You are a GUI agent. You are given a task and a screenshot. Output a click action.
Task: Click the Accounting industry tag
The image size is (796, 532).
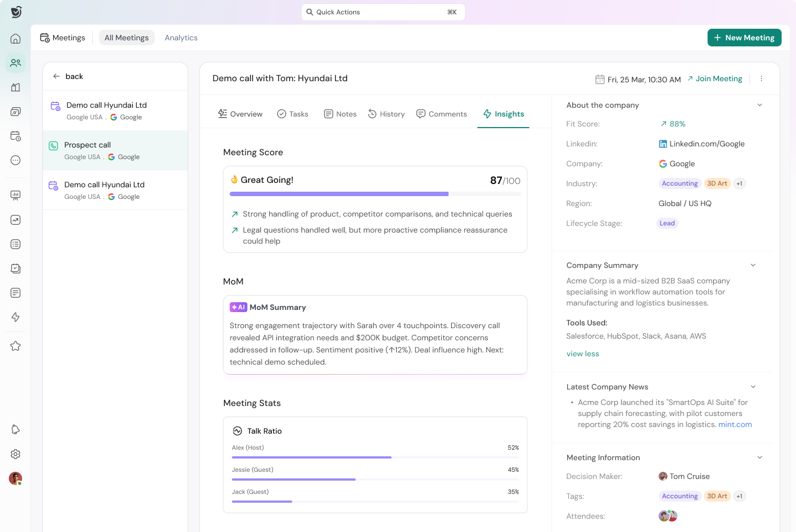click(x=680, y=183)
